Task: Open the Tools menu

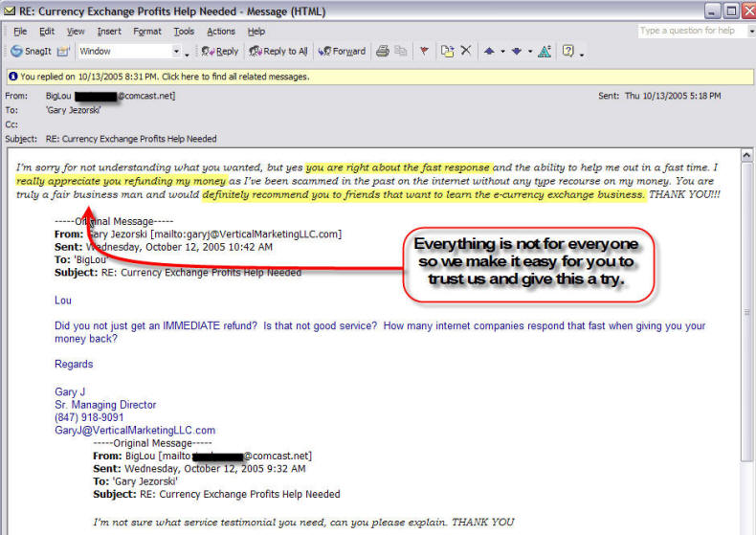Action: coord(184,32)
